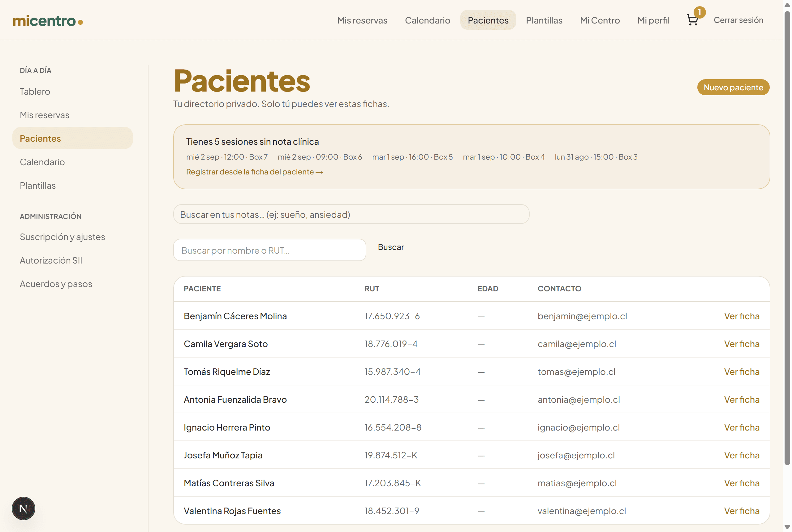Focus the Buscar por nombre o RUT field
Screen dimensions: 792x532
point(270,250)
